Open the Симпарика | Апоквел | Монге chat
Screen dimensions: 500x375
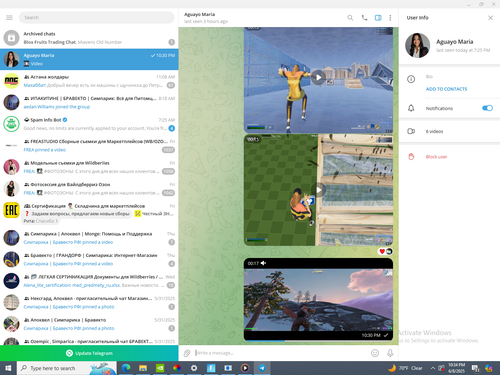[x=89, y=238]
